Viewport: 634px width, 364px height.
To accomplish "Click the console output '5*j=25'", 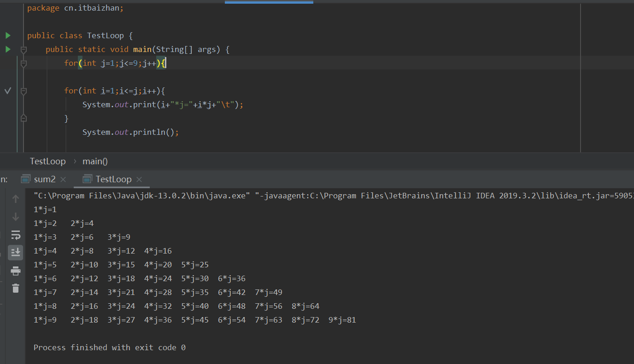I will tap(195, 265).
